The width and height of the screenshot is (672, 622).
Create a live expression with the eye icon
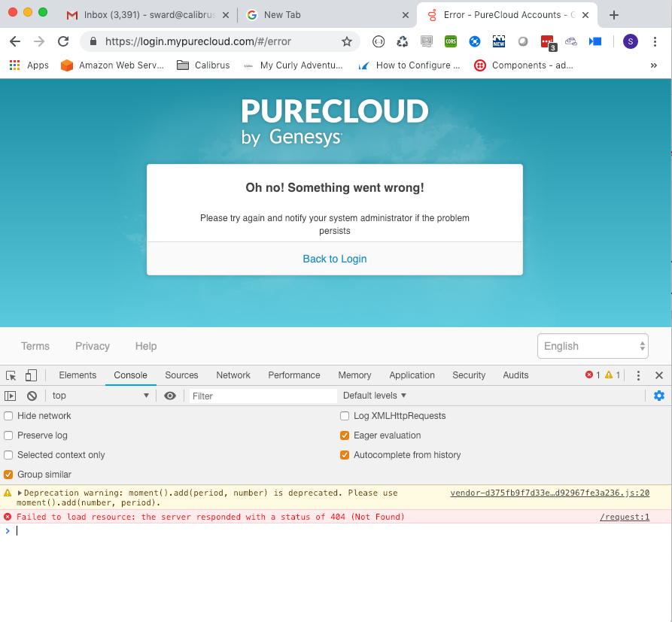click(172, 395)
